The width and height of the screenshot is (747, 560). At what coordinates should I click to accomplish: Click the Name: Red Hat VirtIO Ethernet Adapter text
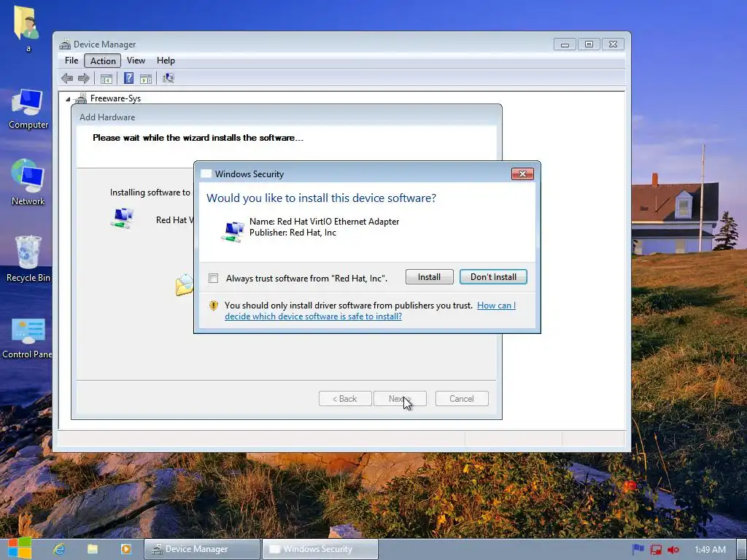pyautogui.click(x=325, y=222)
